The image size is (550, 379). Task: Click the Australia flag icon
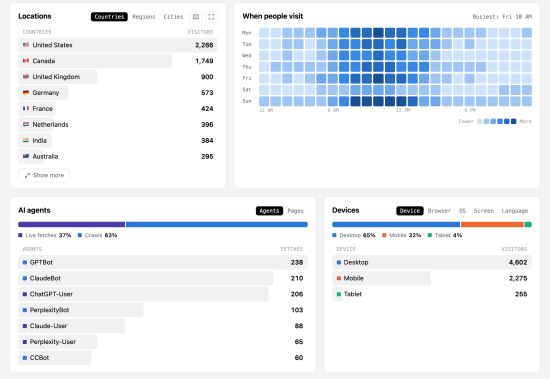click(x=26, y=156)
